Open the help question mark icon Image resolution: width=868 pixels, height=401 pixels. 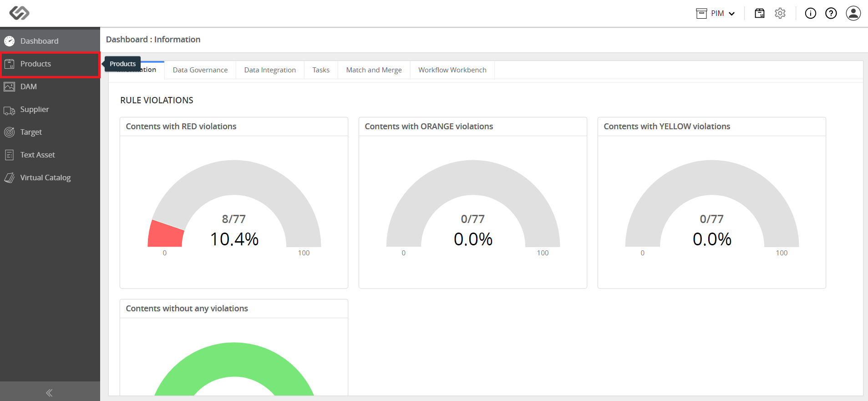(831, 13)
